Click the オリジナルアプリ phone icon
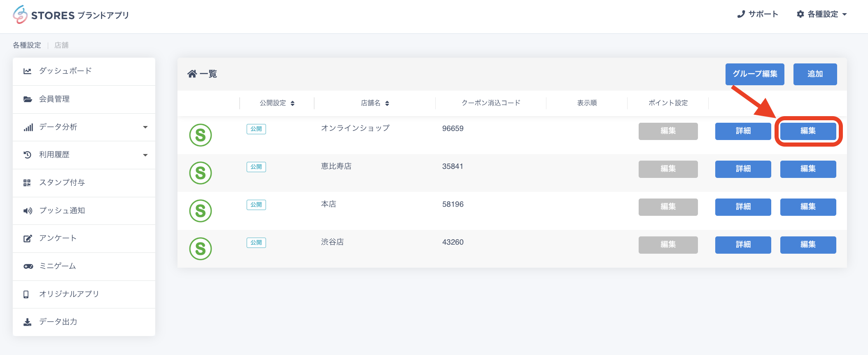 click(x=26, y=294)
